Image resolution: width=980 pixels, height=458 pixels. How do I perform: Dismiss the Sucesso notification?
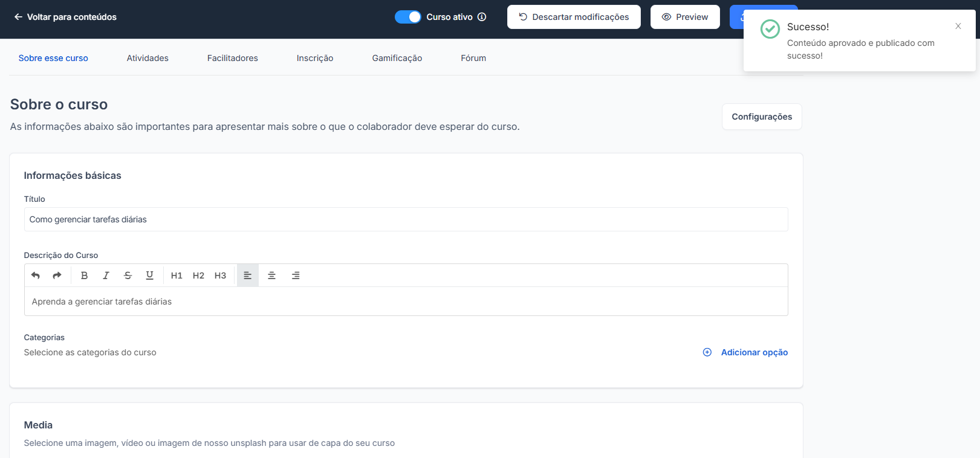[958, 26]
